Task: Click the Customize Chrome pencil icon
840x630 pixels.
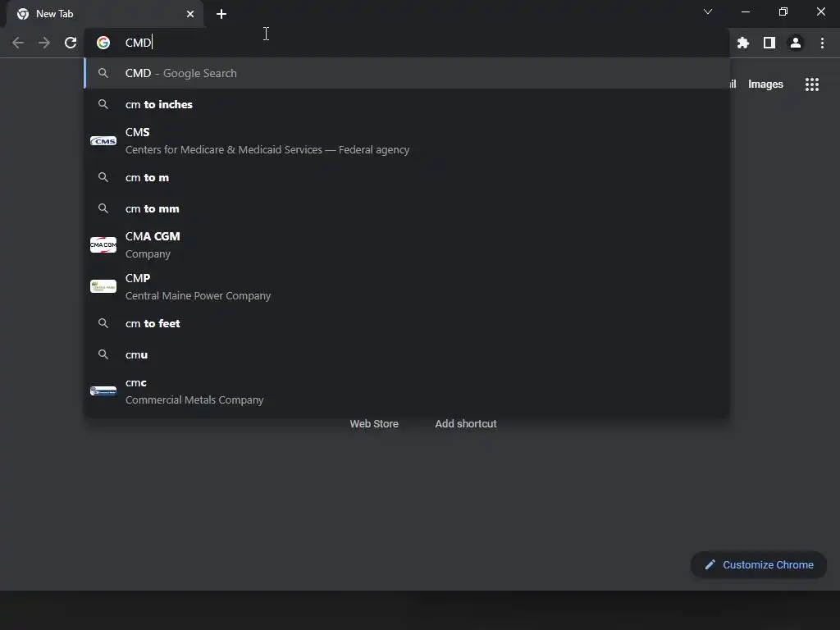Action: (x=710, y=564)
